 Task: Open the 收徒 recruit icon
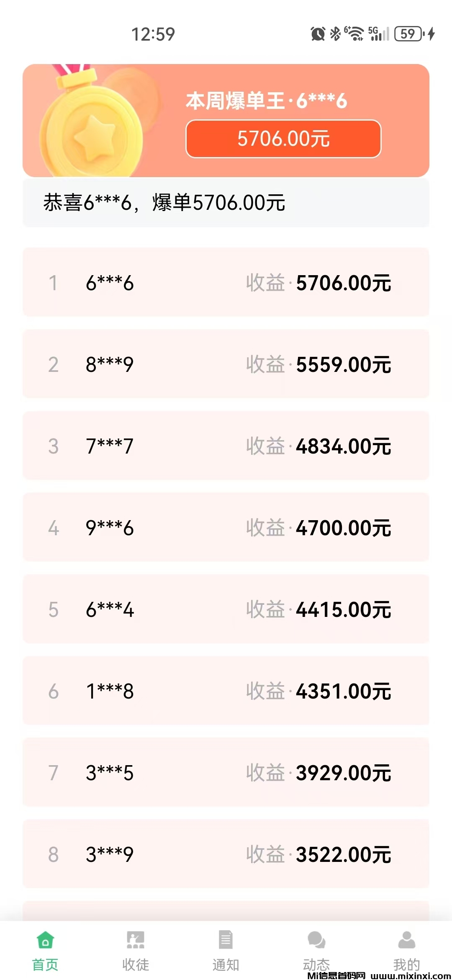coord(135,939)
